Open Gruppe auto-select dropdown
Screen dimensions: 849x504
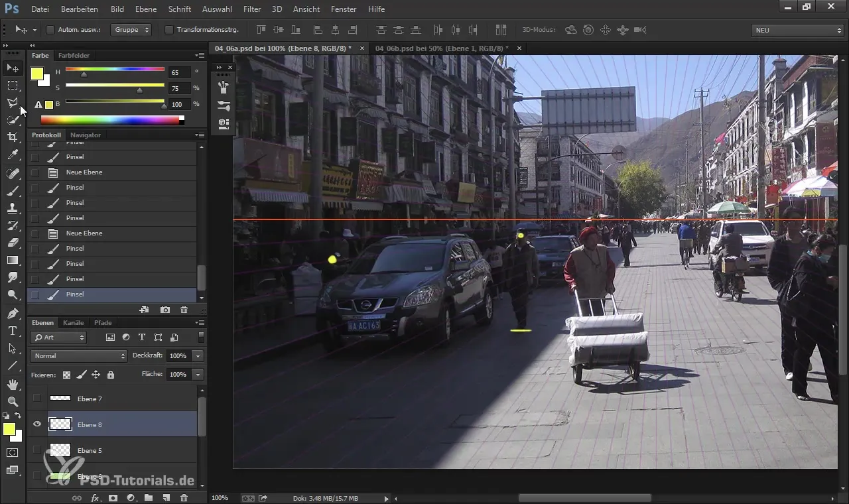pyautogui.click(x=131, y=30)
